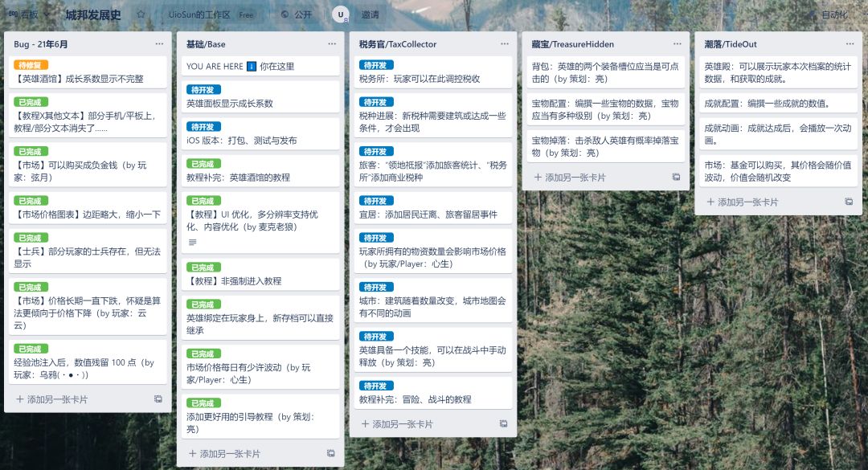Screen dimensions: 868x470
Task: Click green 已完成 label on 【教程】非强制进入教程 card
Action: point(203,268)
